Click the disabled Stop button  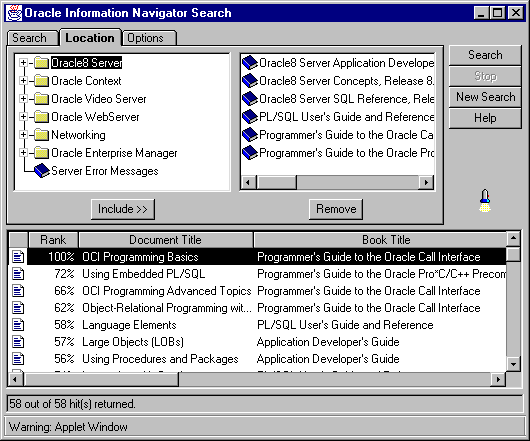(485, 76)
